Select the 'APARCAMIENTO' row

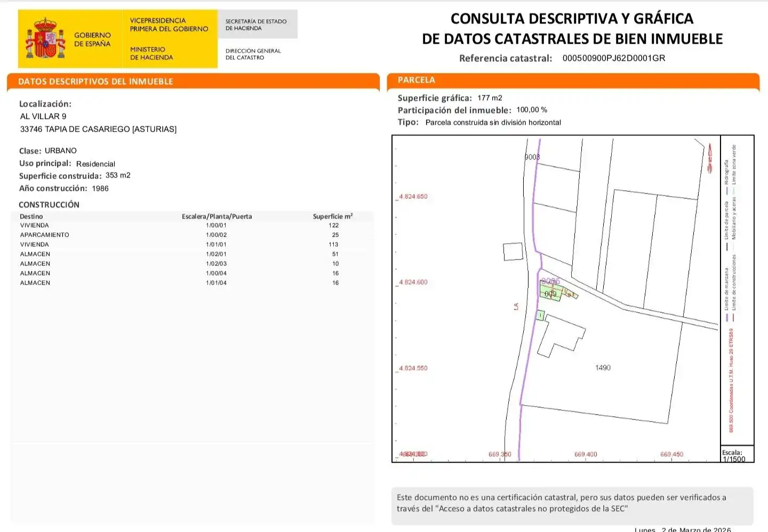(192, 235)
